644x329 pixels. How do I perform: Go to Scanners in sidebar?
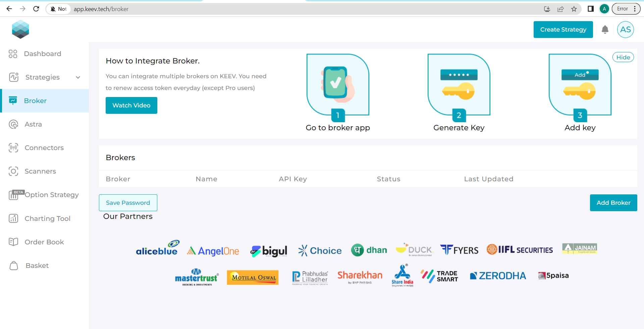40,171
